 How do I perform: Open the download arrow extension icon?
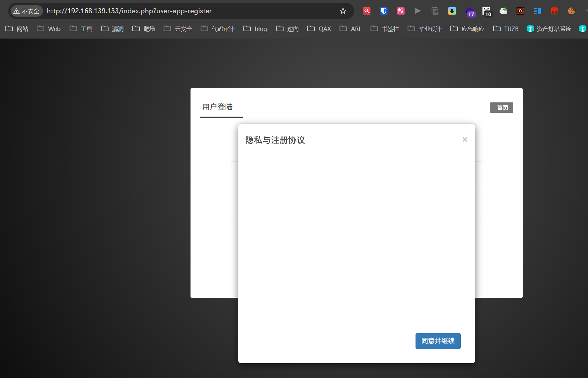(x=452, y=11)
